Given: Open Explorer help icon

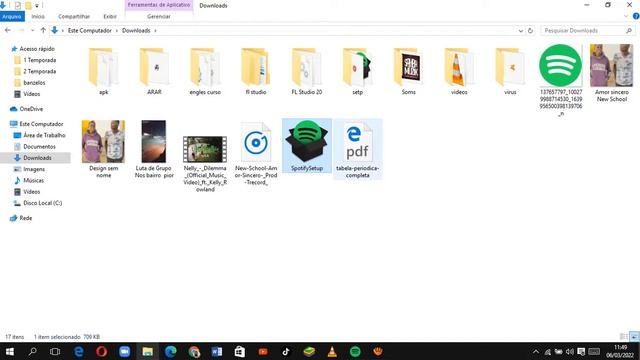Looking at the screenshot, I should pyautogui.click(x=636, y=16).
